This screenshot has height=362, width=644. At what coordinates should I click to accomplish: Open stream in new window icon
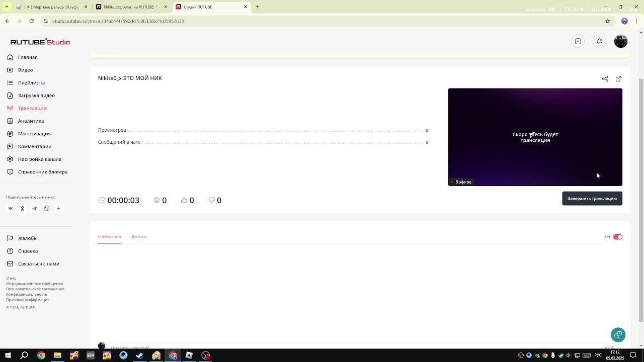pos(618,78)
